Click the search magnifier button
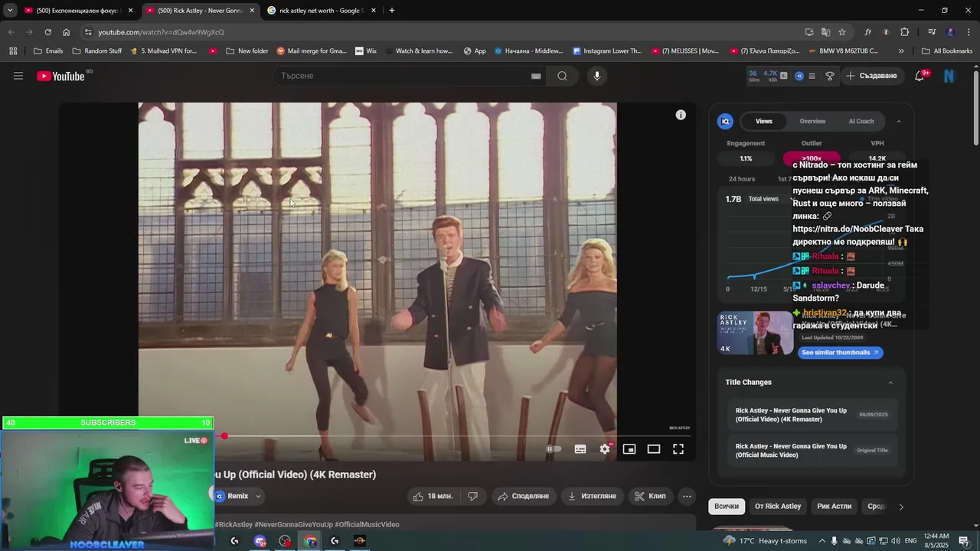This screenshot has width=980, height=551. pos(562,76)
